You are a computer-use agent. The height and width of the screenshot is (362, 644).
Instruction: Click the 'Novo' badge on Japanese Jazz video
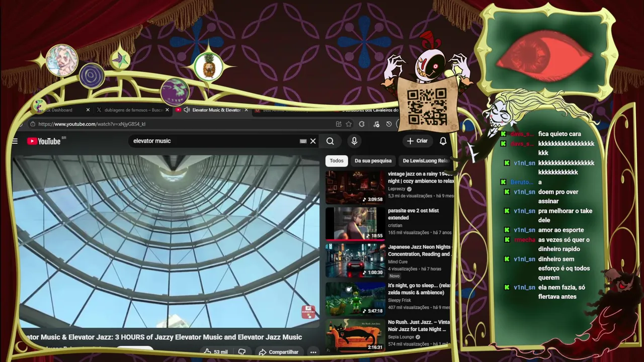point(394,276)
